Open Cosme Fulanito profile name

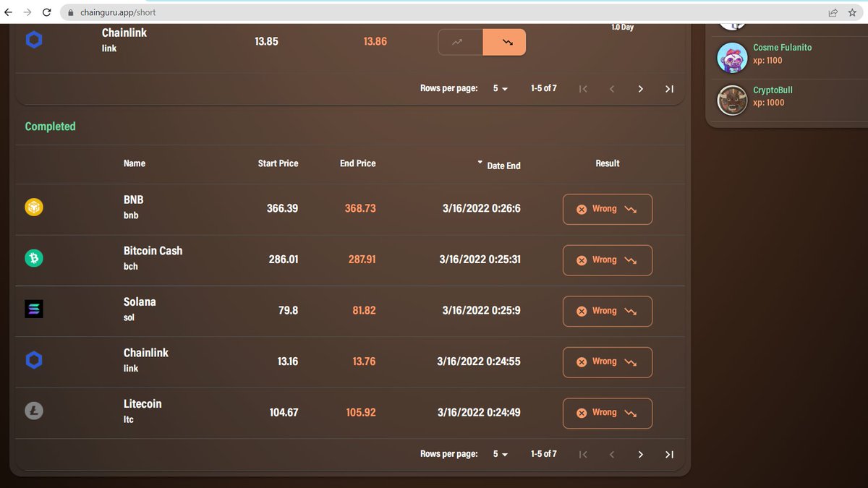click(x=783, y=47)
